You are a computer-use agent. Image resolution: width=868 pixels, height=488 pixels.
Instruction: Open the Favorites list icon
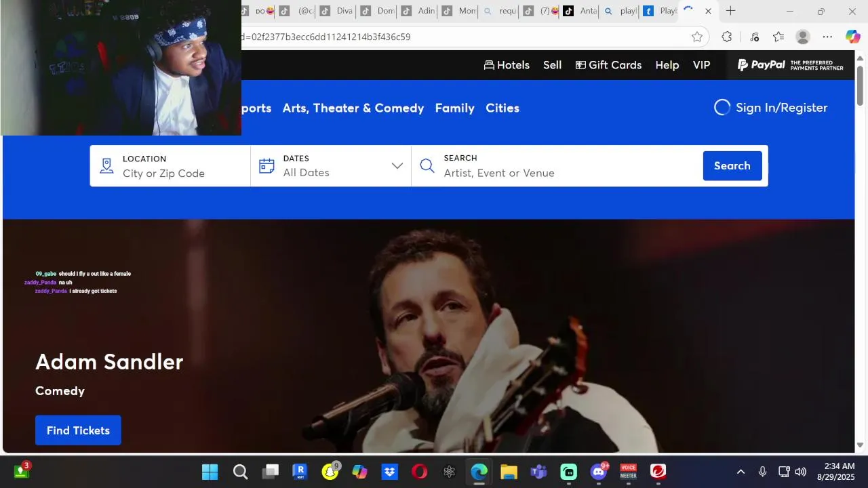coord(778,37)
